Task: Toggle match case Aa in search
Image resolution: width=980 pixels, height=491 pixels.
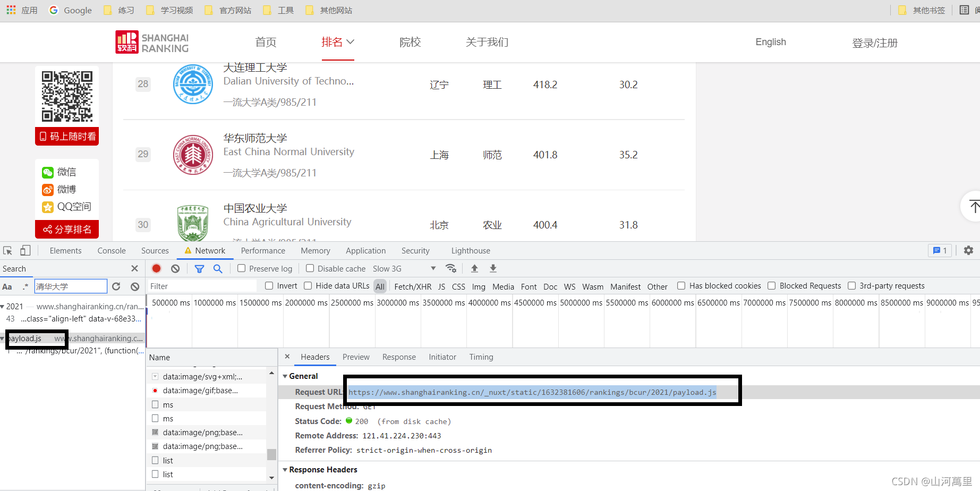Action: click(x=7, y=286)
